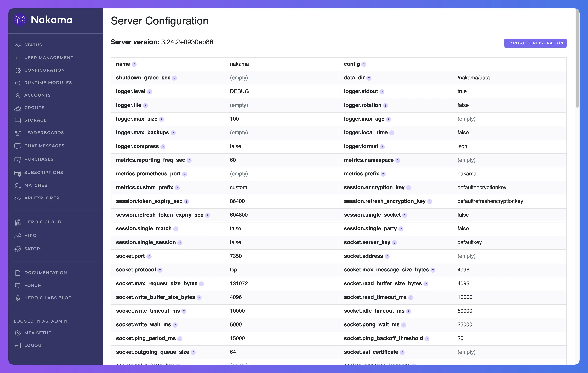The width and height of the screenshot is (588, 373).
Task: Expand the Heroic Cloud section
Action: click(x=43, y=222)
